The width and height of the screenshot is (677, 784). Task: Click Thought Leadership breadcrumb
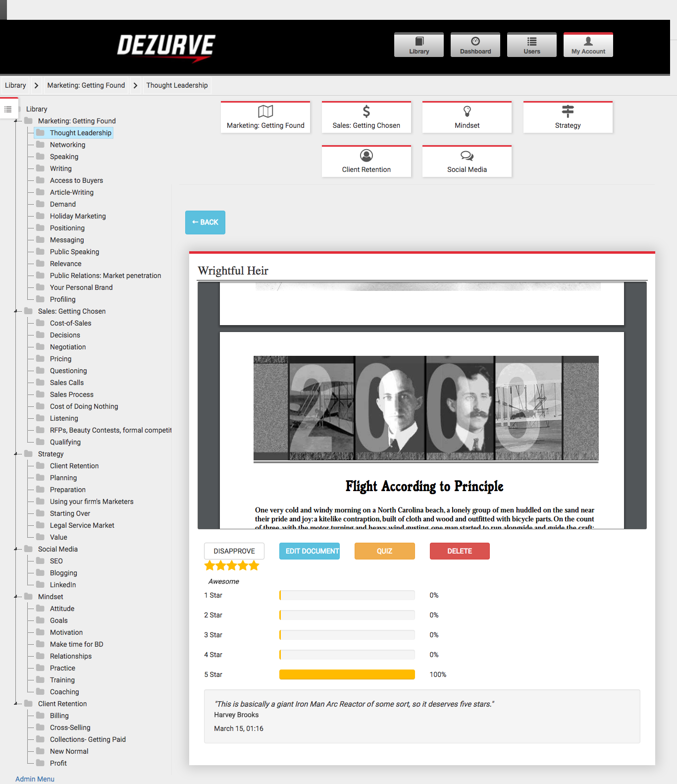pos(177,85)
